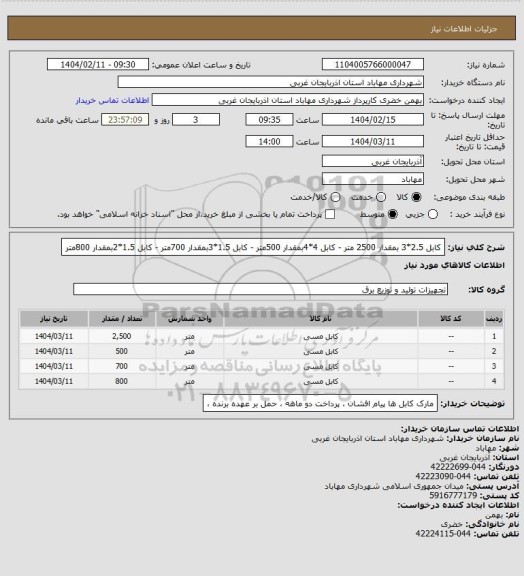Click the date 1404/03/11 in row 3
Screen dimensions: 524x576
[x=54, y=366]
